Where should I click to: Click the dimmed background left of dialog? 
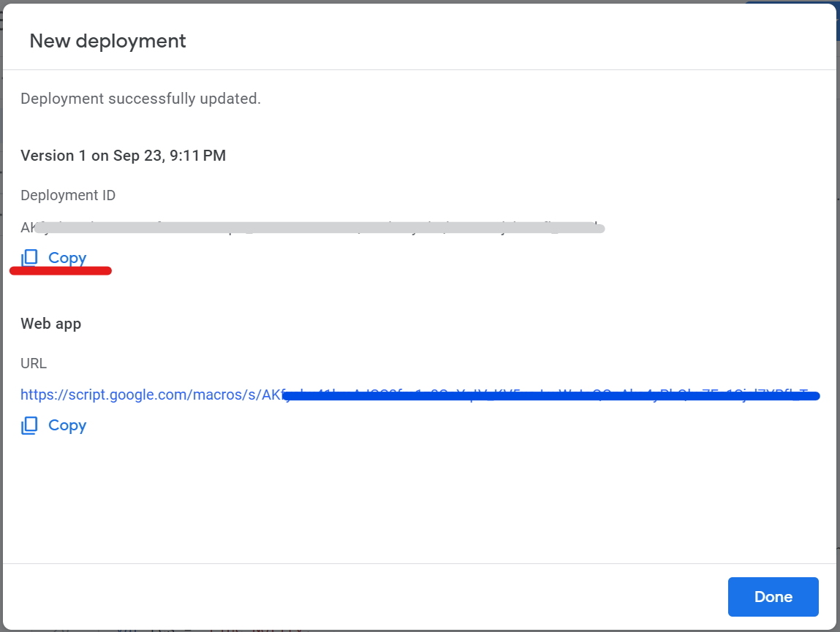click(1, 321)
